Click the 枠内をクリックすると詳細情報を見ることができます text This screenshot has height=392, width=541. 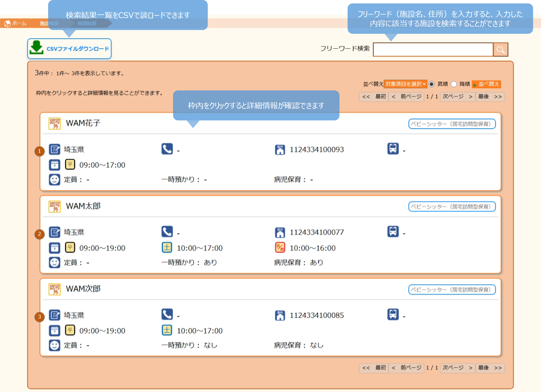pos(99,93)
